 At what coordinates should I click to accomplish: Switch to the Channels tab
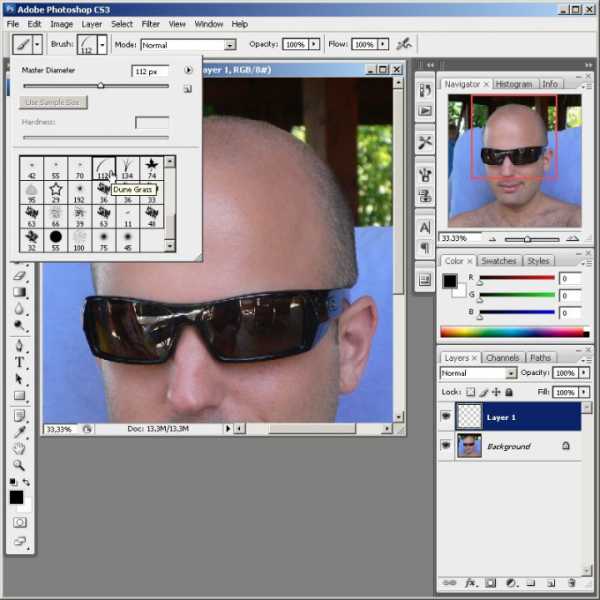point(502,358)
